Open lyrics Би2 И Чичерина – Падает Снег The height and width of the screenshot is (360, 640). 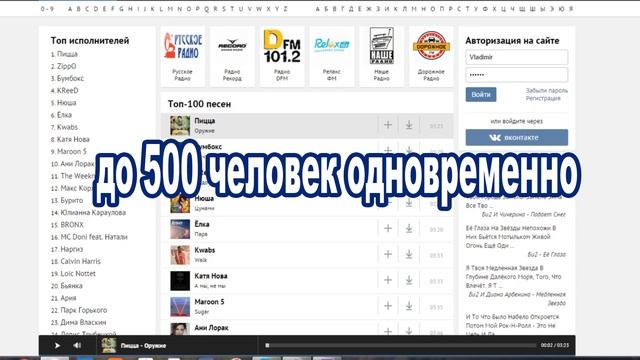click(x=523, y=215)
